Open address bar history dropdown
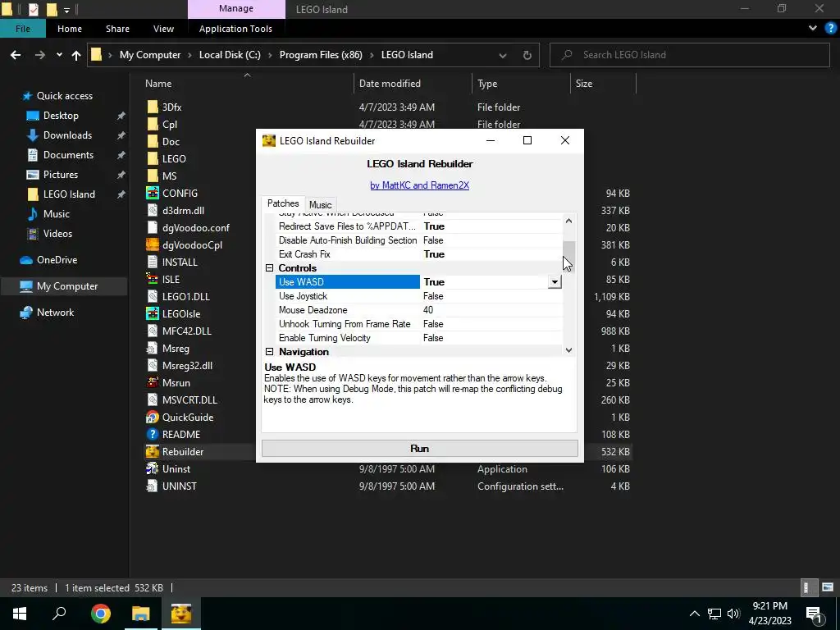 click(x=503, y=55)
